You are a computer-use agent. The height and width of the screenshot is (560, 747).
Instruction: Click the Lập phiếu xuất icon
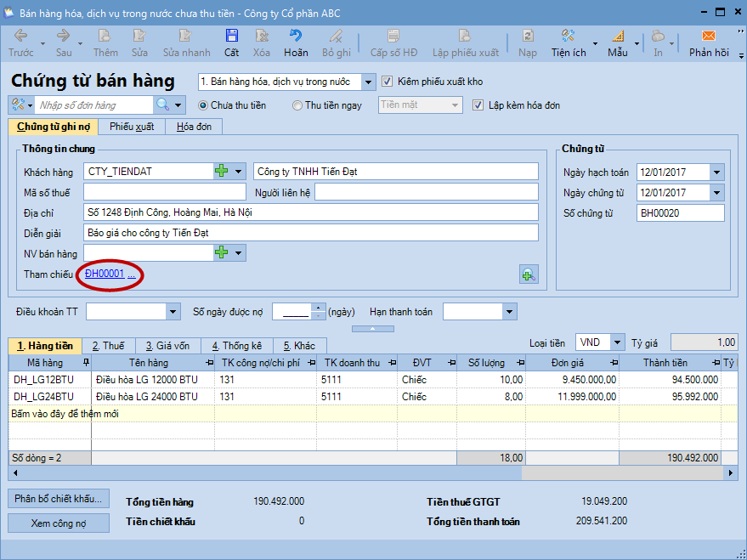click(x=465, y=37)
